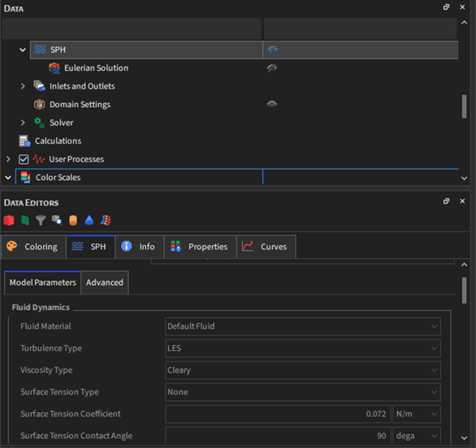
Task: Switch to the Coloring tab
Action: 33,247
